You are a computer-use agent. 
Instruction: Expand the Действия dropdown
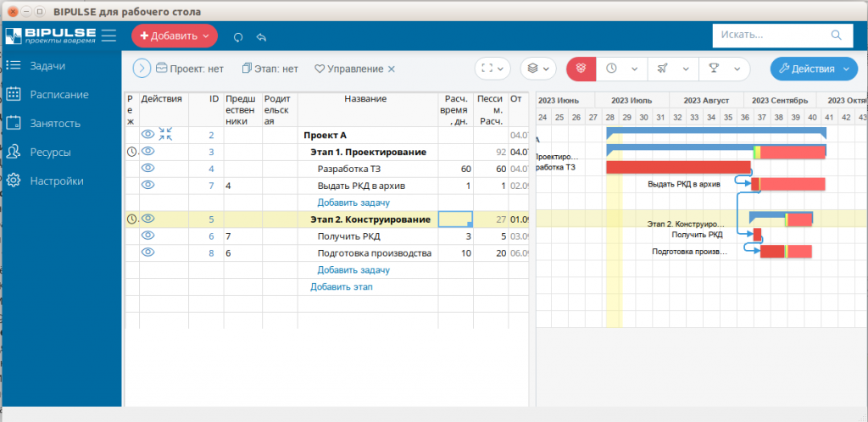[x=814, y=69]
